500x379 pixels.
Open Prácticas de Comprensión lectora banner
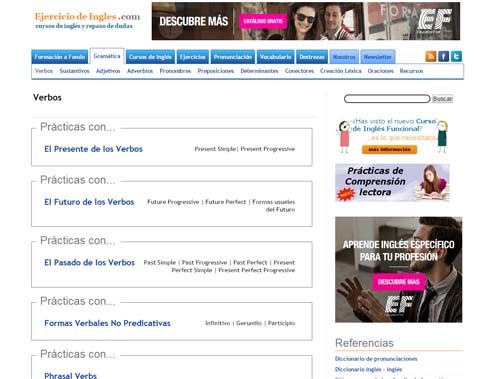click(392, 182)
